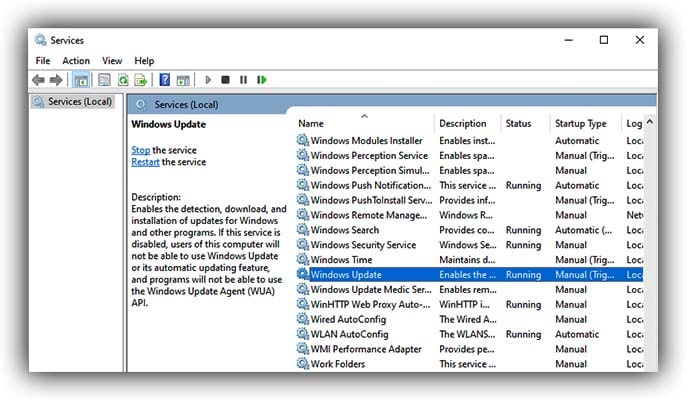Image resolution: width=687 pixels, height=401 pixels.
Task: Click the Restart the service link
Action: (145, 162)
